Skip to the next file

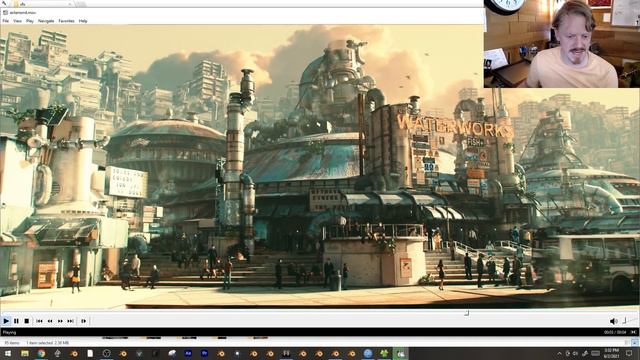[71, 321]
